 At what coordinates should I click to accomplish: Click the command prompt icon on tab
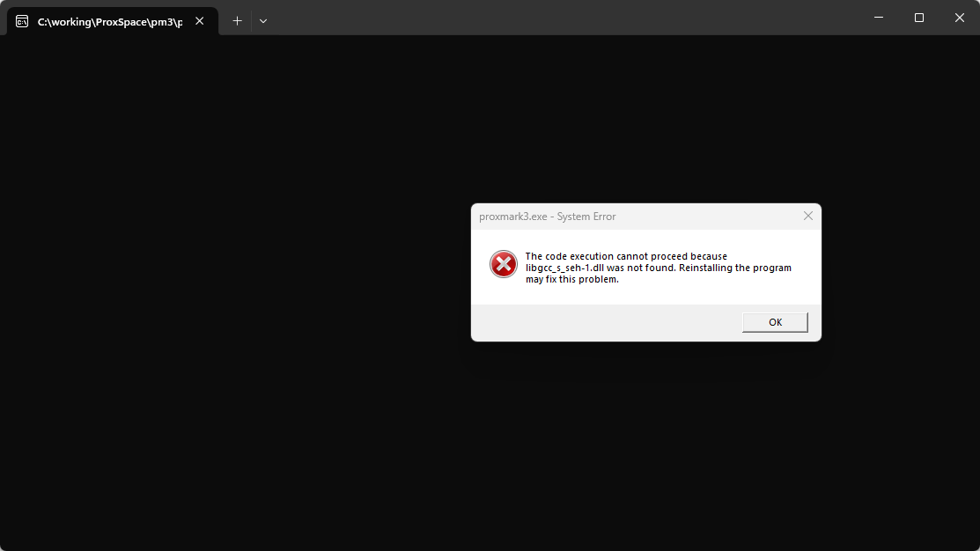tap(22, 21)
